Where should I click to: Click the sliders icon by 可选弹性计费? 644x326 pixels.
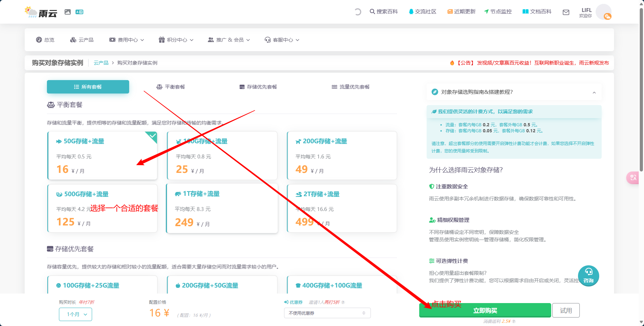tap(432, 261)
